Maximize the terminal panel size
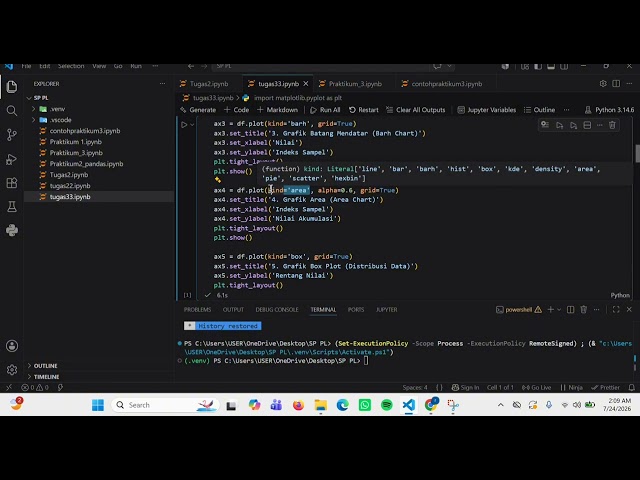Screen dimensions: 640x480 [x=616, y=309]
